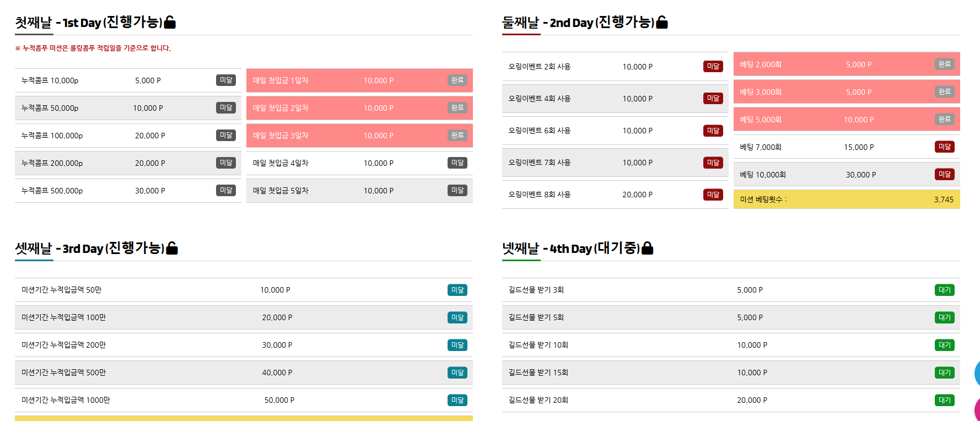Click the blue floating icon at right edge
This screenshot has width=980, height=421.
pyautogui.click(x=977, y=373)
